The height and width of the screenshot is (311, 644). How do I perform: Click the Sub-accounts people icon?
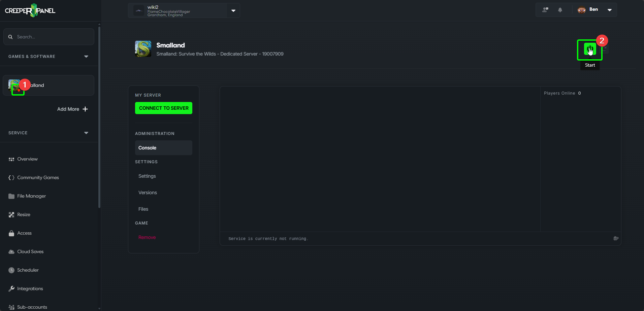tap(11, 307)
